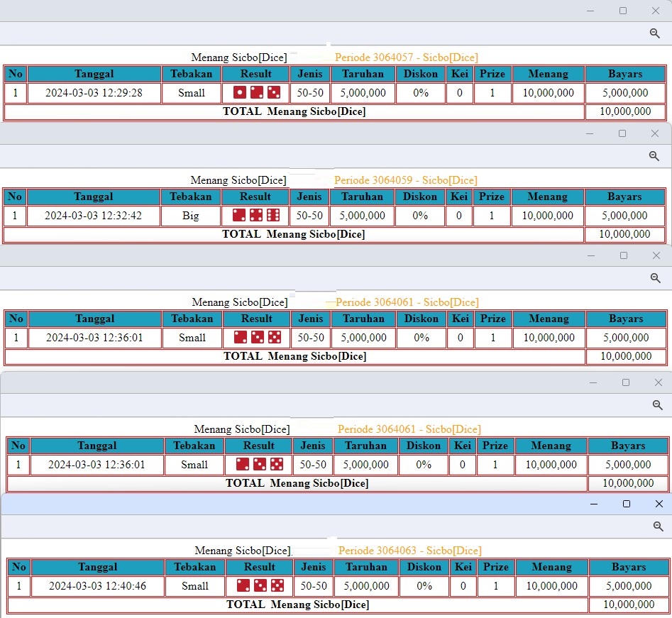The image size is (672, 618).
Task: Click the five-dot die in Periode 3064063 result
Action: click(x=277, y=585)
